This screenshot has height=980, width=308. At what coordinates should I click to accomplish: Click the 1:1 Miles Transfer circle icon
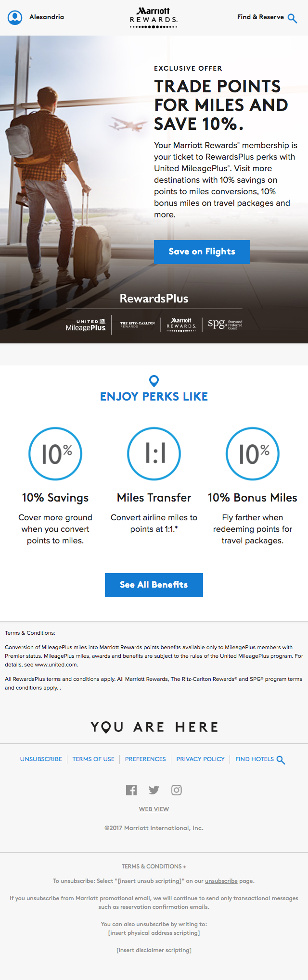154,453
